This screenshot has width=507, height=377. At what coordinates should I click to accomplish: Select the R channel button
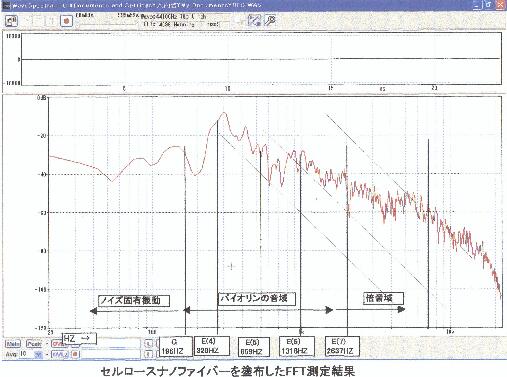[x=149, y=354]
